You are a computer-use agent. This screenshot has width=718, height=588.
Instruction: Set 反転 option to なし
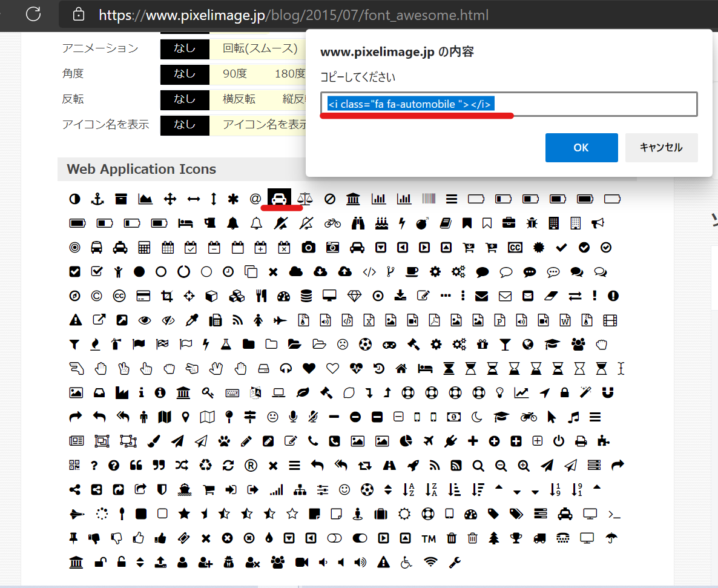185,100
